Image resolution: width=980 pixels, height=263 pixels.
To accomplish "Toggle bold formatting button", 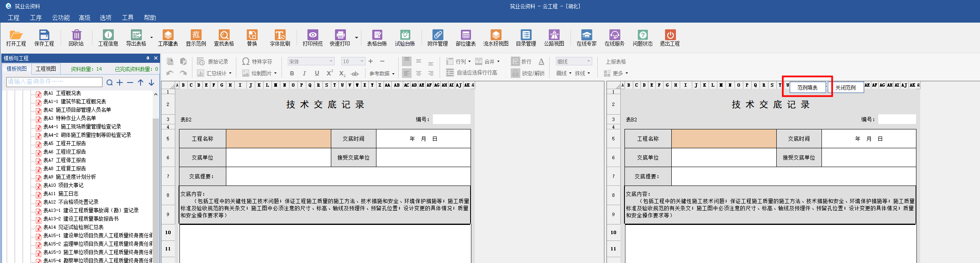I will tap(292, 73).
